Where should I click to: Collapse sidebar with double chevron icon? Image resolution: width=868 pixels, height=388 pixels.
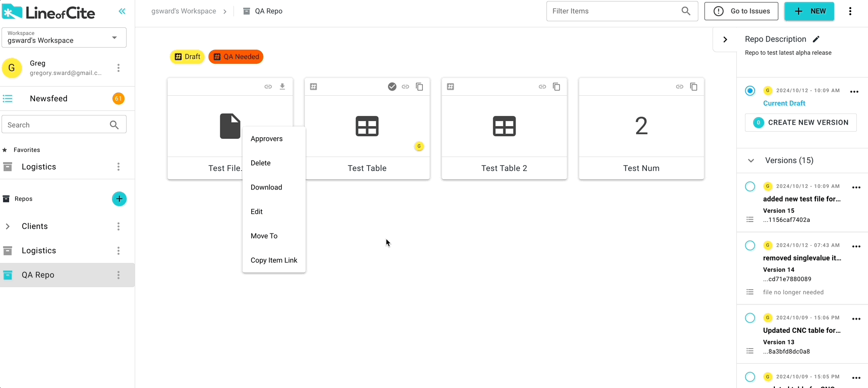[x=122, y=11]
